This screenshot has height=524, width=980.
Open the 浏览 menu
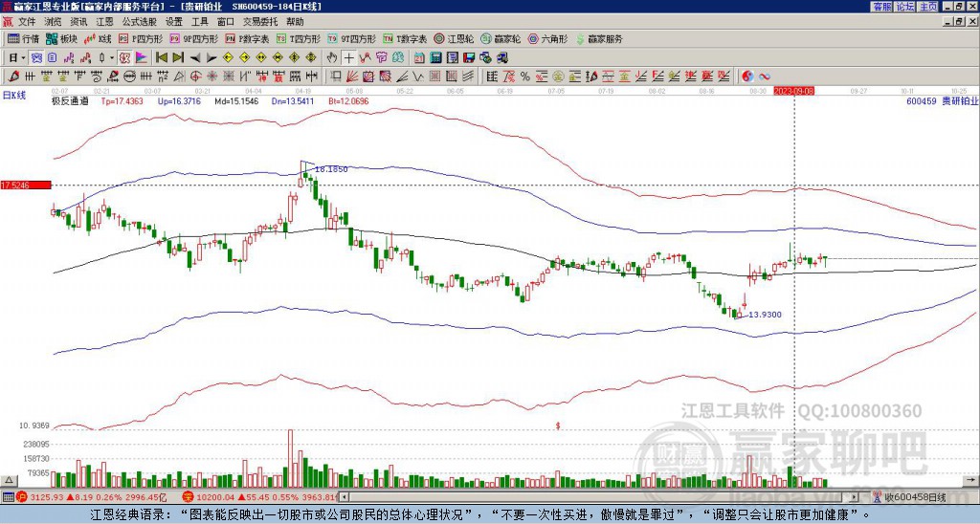(x=54, y=22)
